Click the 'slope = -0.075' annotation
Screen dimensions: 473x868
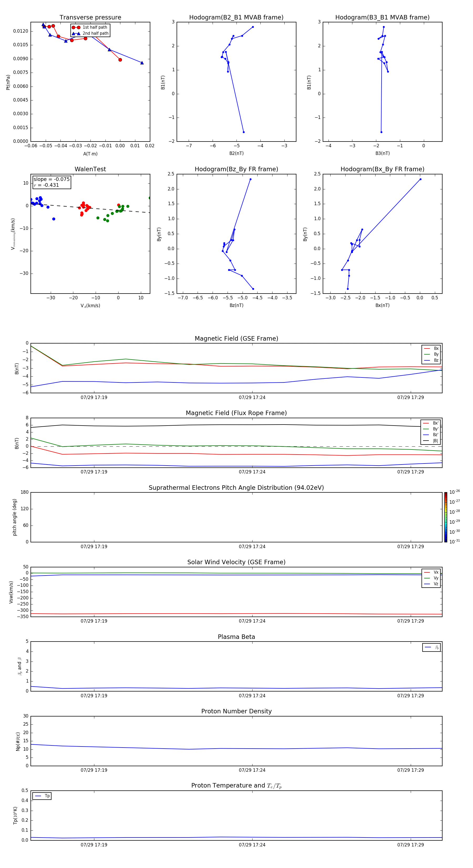(52, 179)
